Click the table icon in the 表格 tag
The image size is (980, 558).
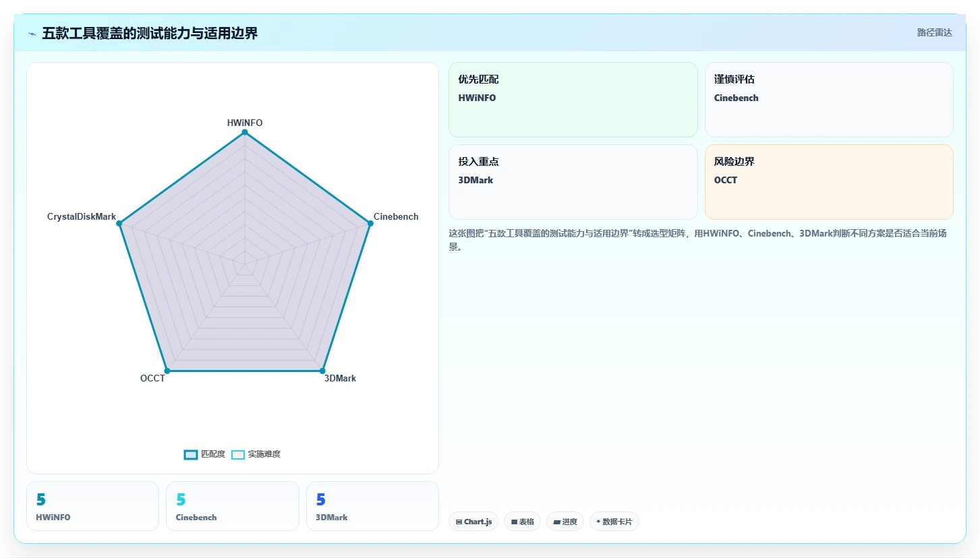514,522
